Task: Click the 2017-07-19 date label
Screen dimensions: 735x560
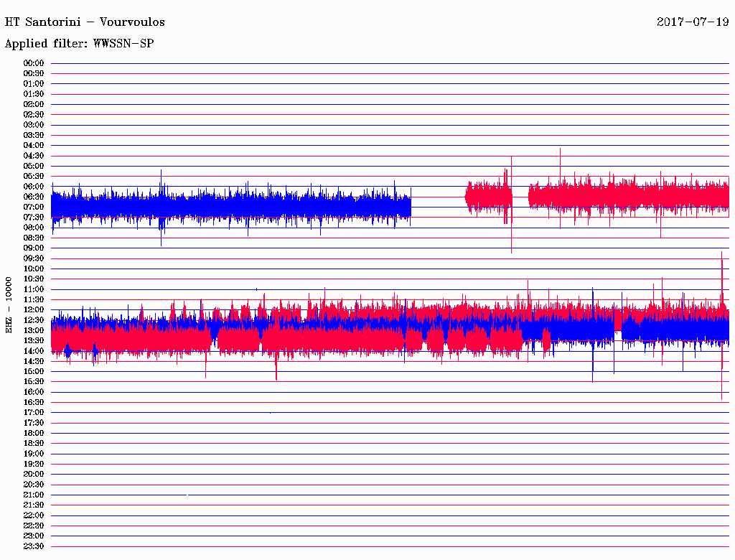Action: 693,22
